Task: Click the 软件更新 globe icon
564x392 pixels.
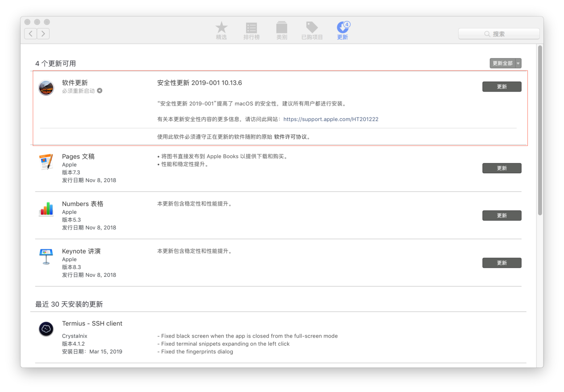Action: point(46,88)
